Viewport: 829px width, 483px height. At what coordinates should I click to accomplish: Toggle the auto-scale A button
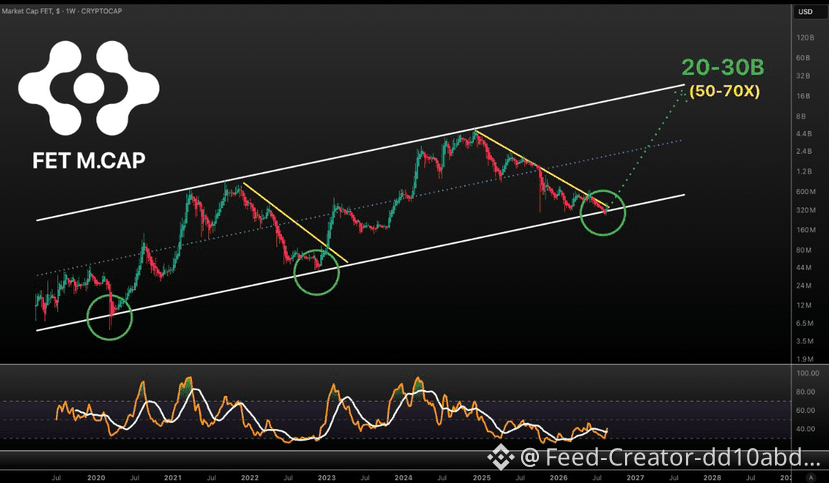(x=811, y=477)
